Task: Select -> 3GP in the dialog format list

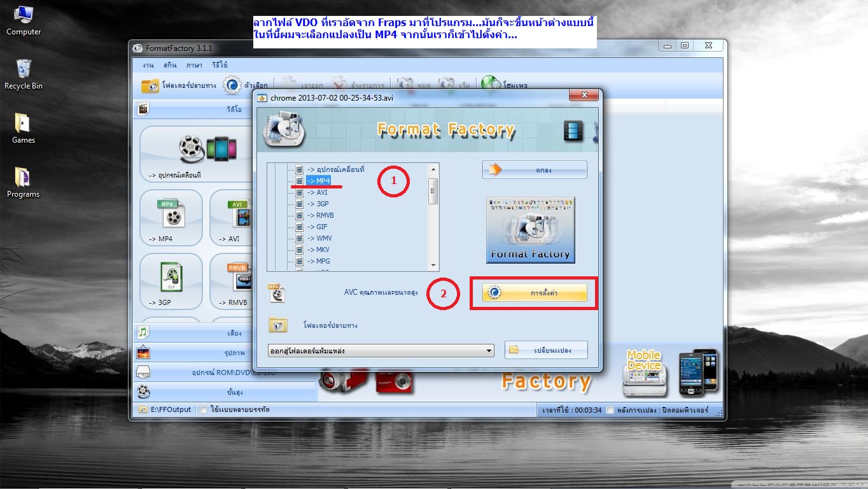Action: (318, 204)
